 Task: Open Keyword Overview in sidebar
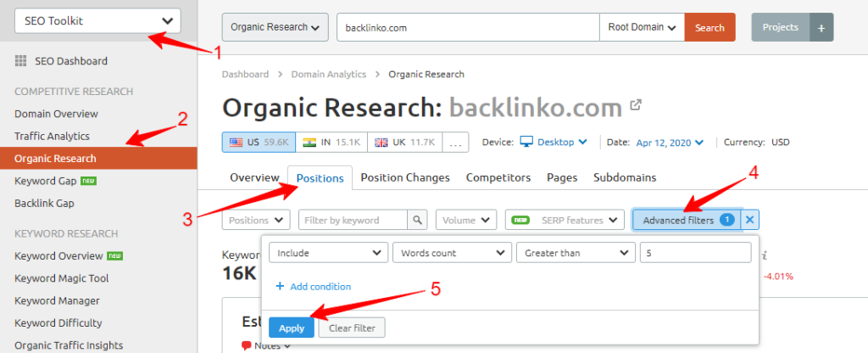click(58, 256)
